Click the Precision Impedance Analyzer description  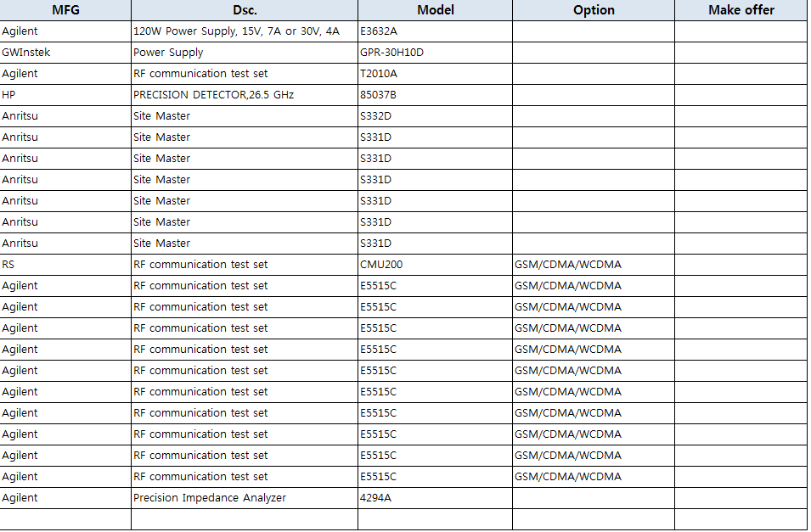click(x=210, y=498)
